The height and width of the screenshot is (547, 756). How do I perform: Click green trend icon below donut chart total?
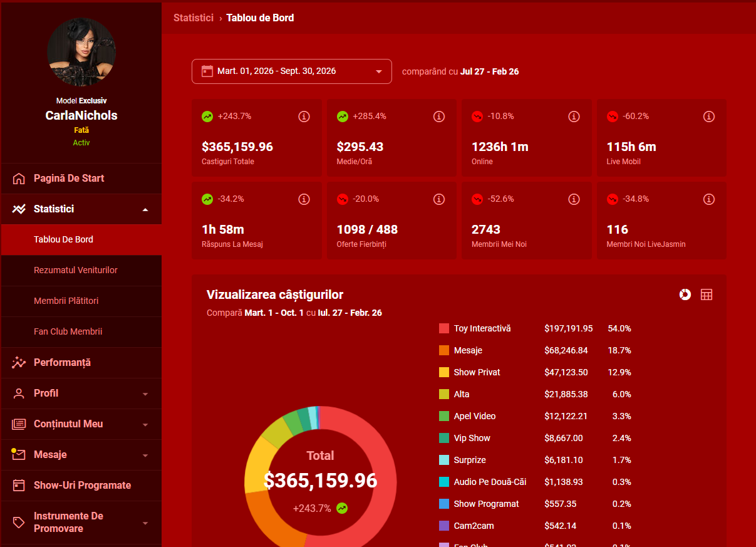point(342,508)
